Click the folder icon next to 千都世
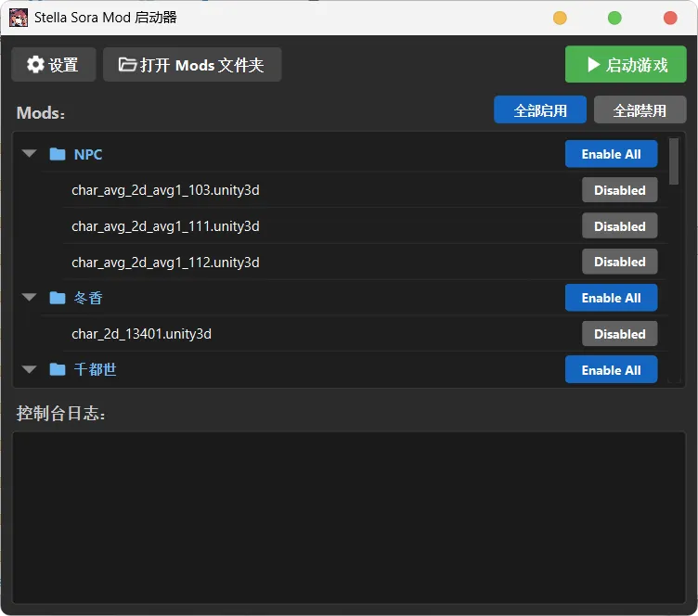This screenshot has height=616, width=698. pyautogui.click(x=58, y=369)
